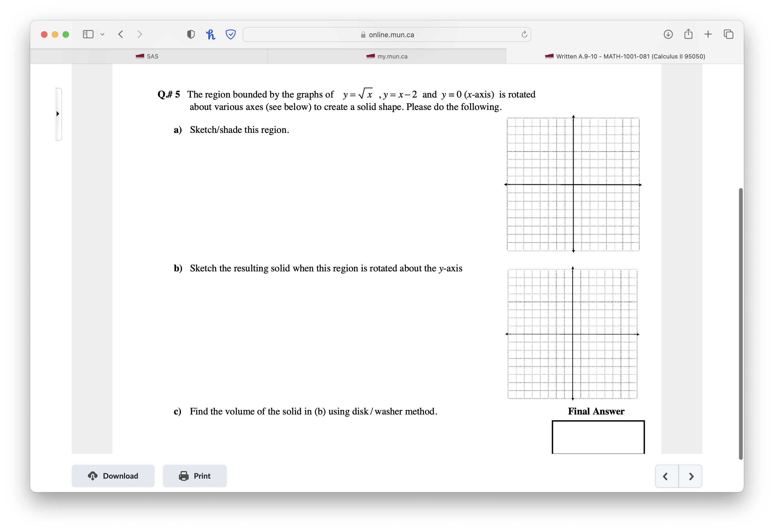Print the exam document
The image size is (774, 532).
coord(195,476)
